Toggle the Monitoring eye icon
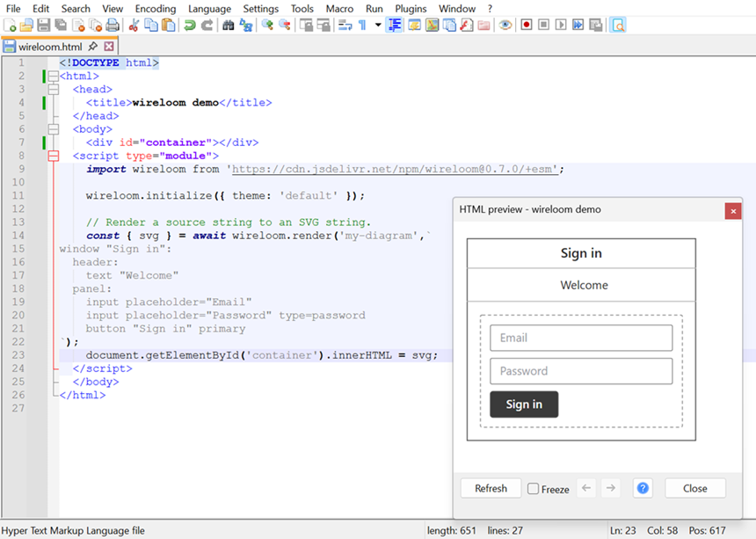 click(505, 25)
